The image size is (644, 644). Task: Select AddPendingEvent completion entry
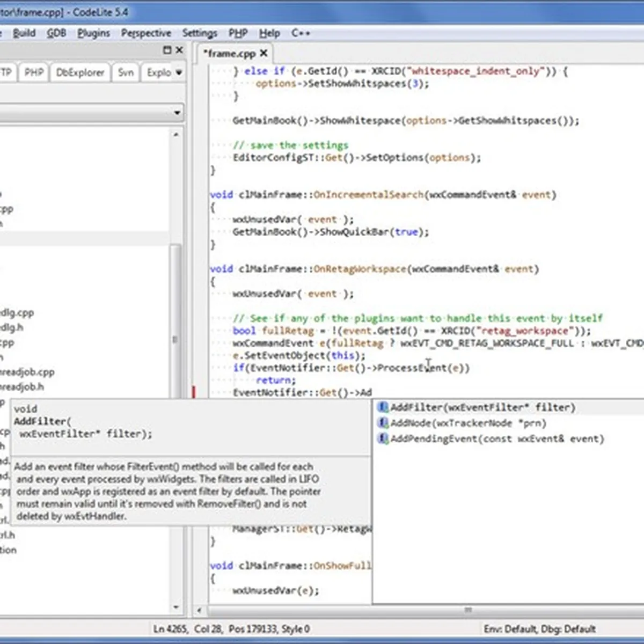coord(496,438)
